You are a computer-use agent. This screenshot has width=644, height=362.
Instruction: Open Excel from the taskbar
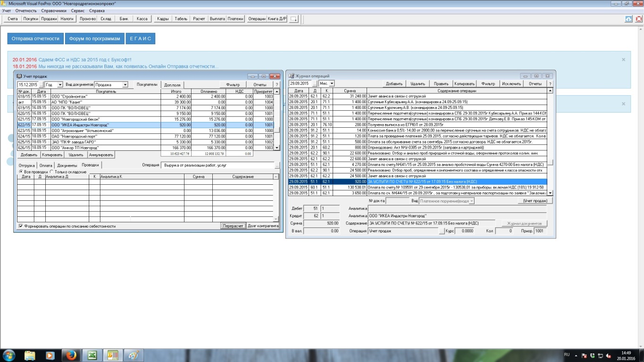(92, 355)
